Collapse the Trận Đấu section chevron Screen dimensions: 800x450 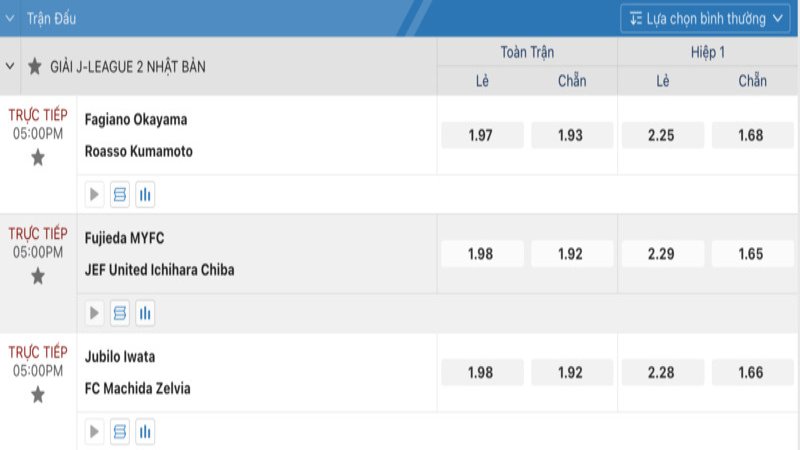point(10,18)
